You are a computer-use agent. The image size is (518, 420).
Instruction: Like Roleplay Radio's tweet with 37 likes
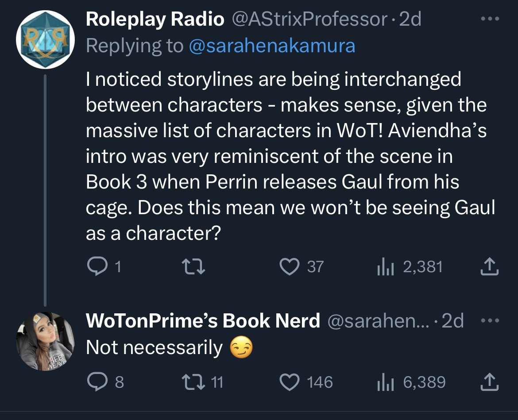[290, 267]
